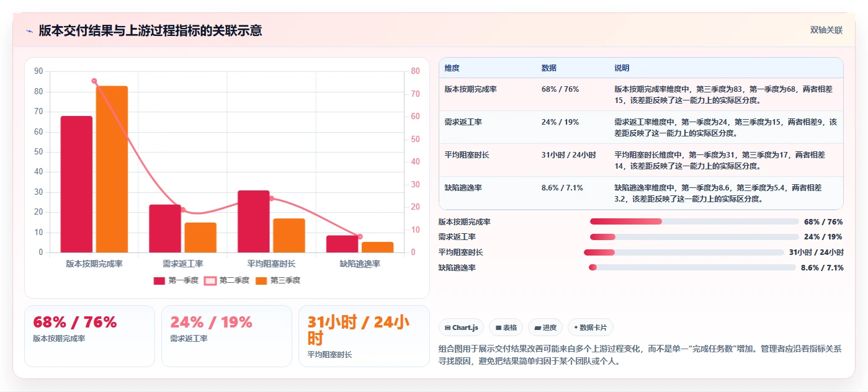Click first-quarter bar for 缺陷逃逸率
The image size is (868, 392).
342,244
